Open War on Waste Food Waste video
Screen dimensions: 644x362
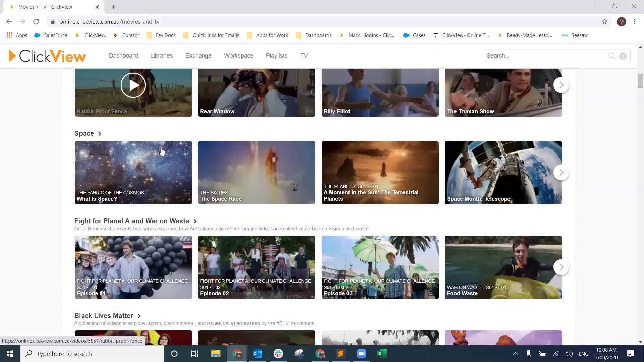(503, 267)
